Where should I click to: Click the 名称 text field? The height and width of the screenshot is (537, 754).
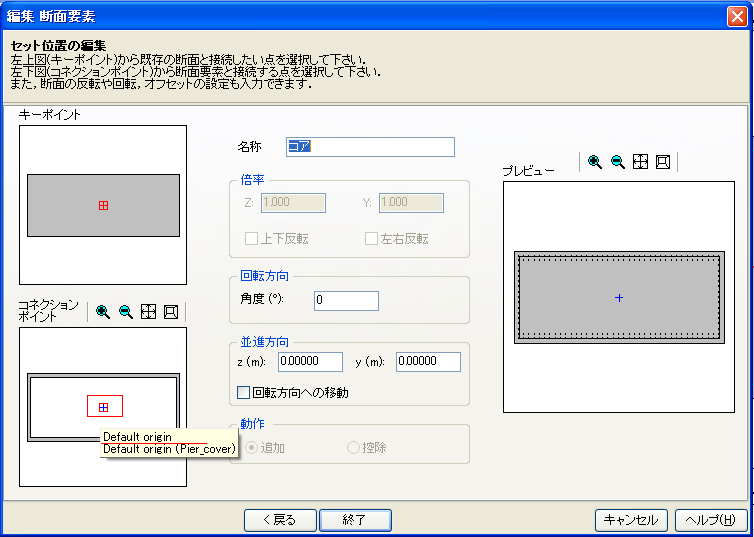pyautogui.click(x=370, y=147)
